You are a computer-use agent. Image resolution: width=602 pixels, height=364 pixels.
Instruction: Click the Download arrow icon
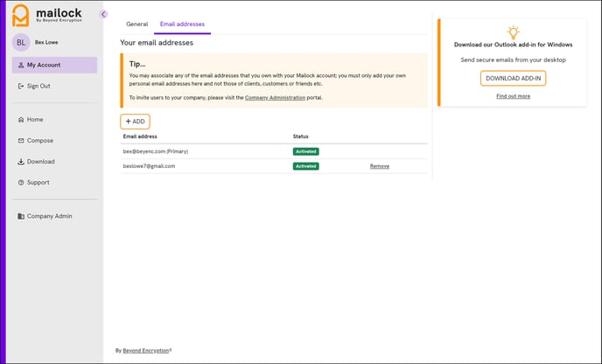(21, 161)
